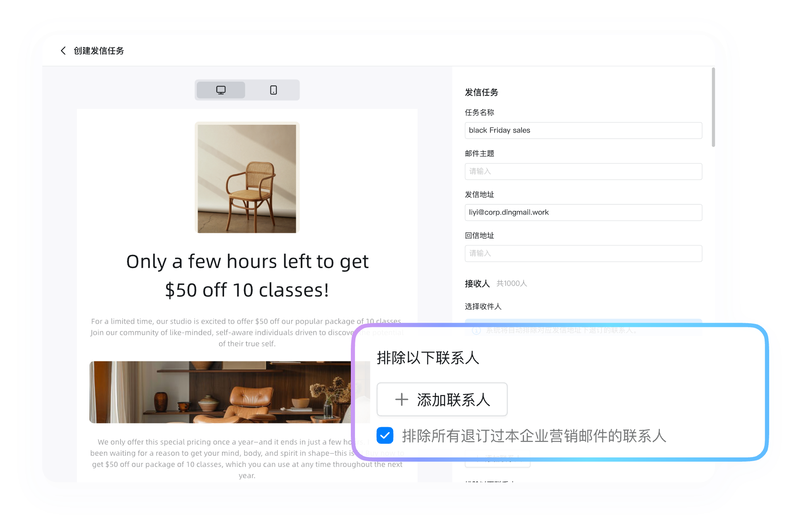The height and width of the screenshot is (532, 799).
Task: Click the 任务名称 field containing black Friday sales
Action: coord(583,130)
